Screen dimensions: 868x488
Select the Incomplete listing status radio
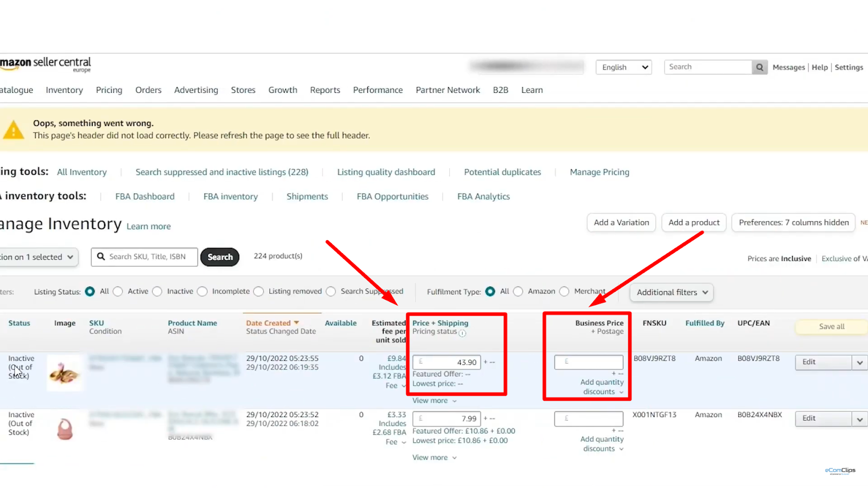click(x=202, y=291)
